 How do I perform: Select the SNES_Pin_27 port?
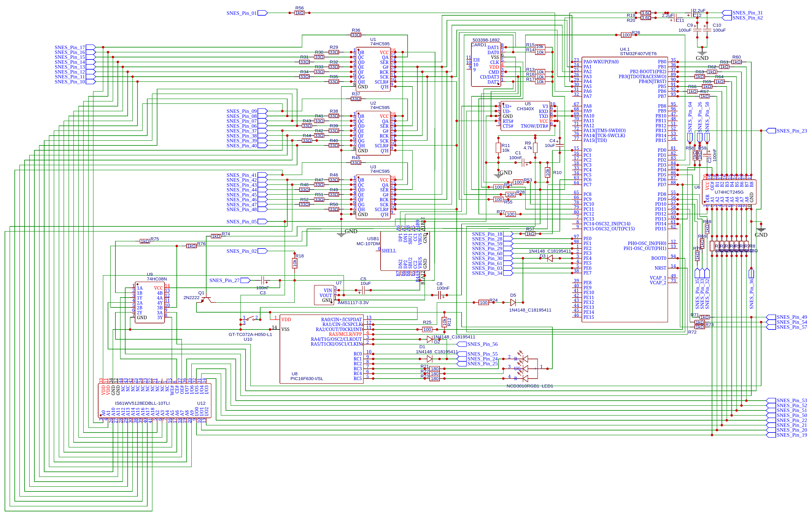point(230,280)
